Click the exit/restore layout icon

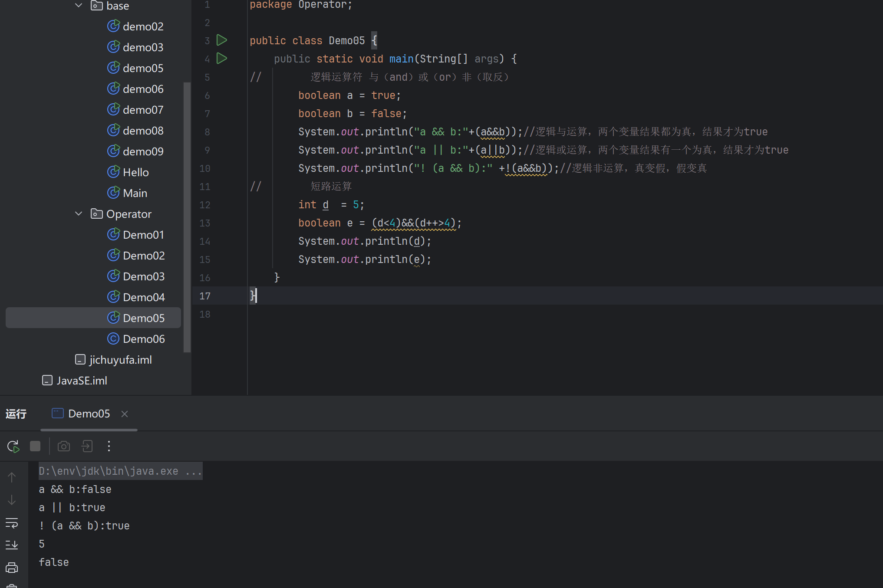point(87,446)
